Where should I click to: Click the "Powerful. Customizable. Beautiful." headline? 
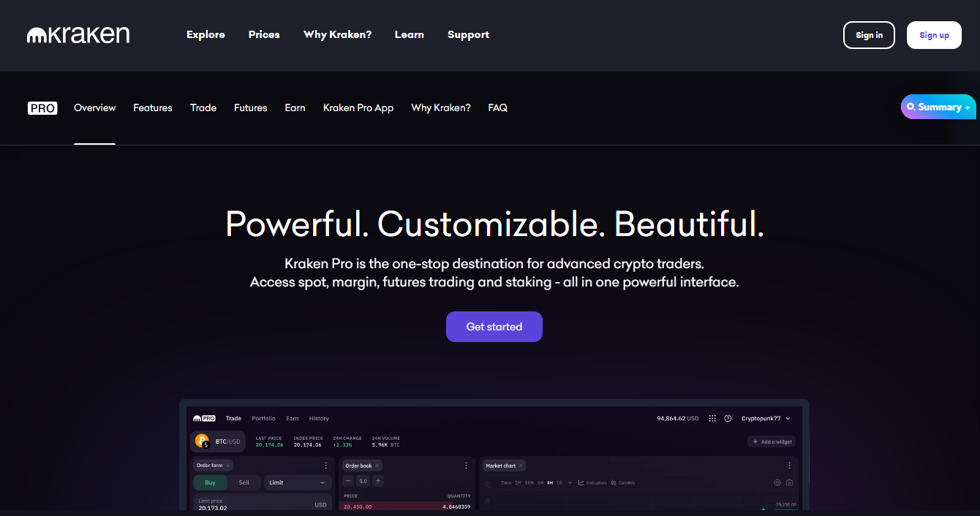pos(494,224)
